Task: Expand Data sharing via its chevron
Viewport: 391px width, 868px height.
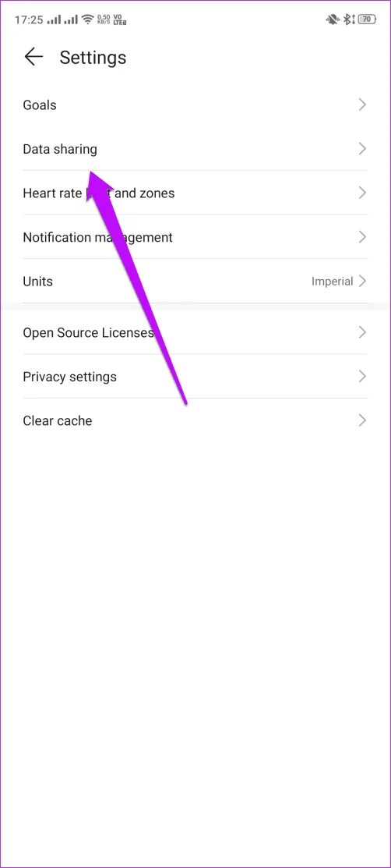Action: (362, 149)
